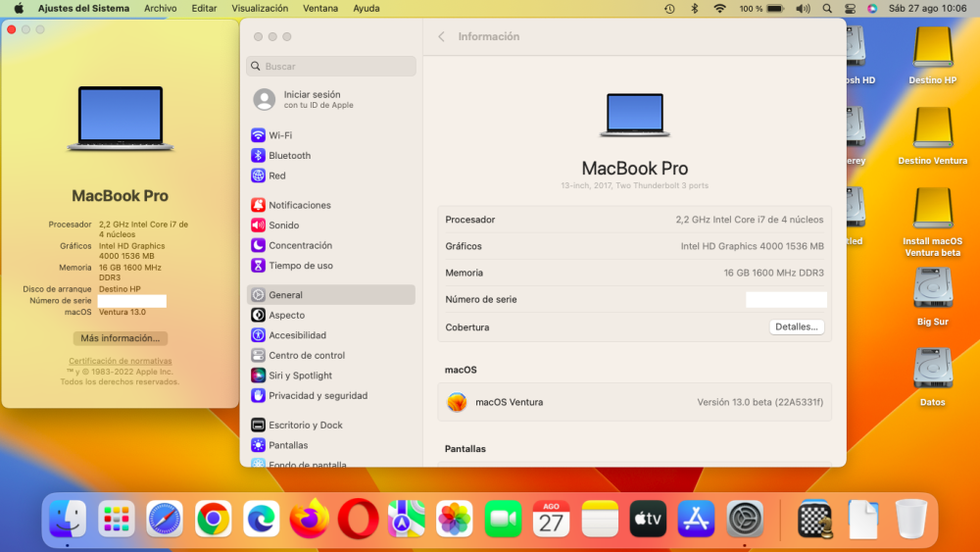Click Time Machine menu bar icon
This screenshot has width=980, height=552.
[669, 9]
